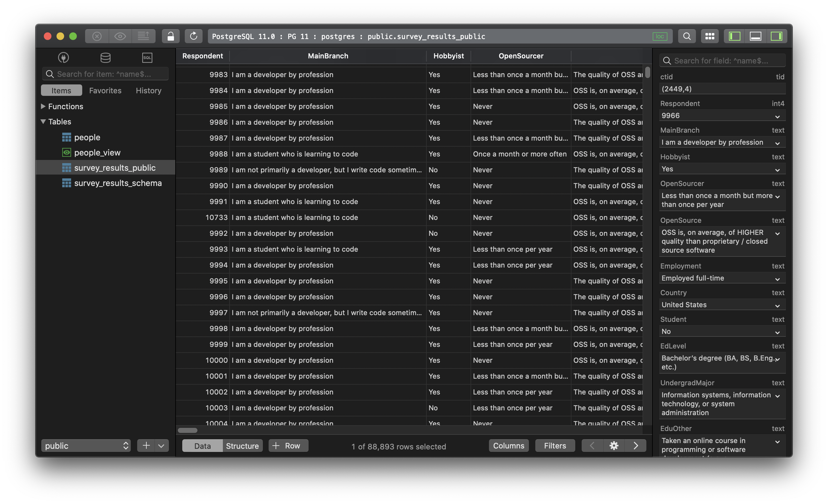828x504 pixels.
Task: Click the database icon in sidebar
Action: (x=104, y=56)
